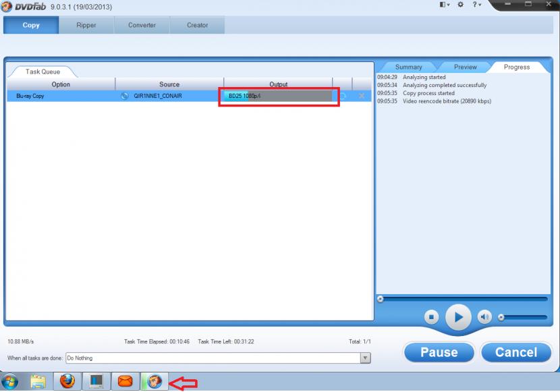Click the Source column header

169,84
